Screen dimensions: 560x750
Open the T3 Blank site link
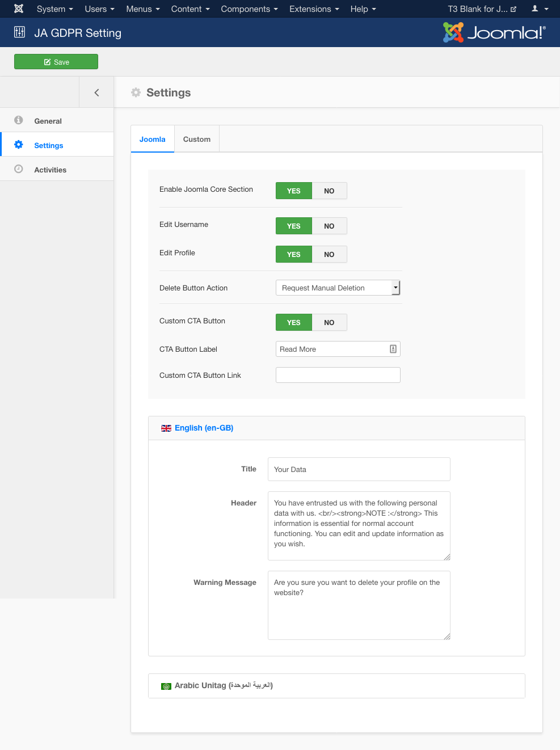coord(481,9)
